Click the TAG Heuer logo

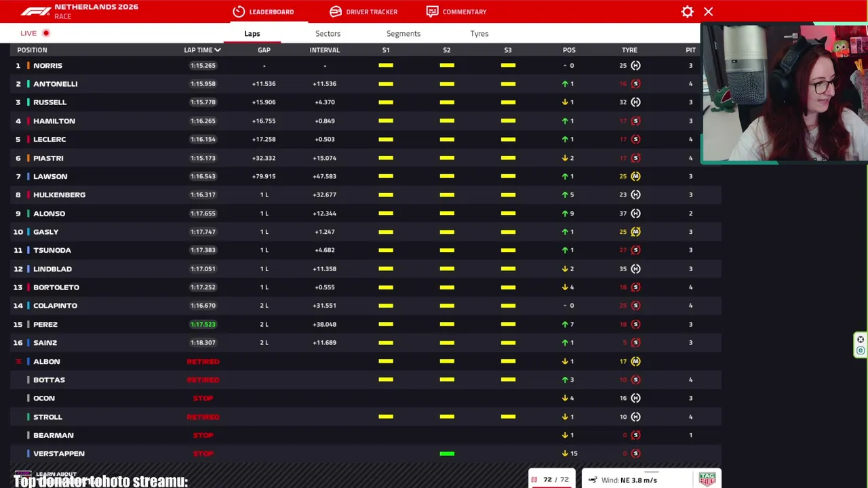click(x=707, y=479)
